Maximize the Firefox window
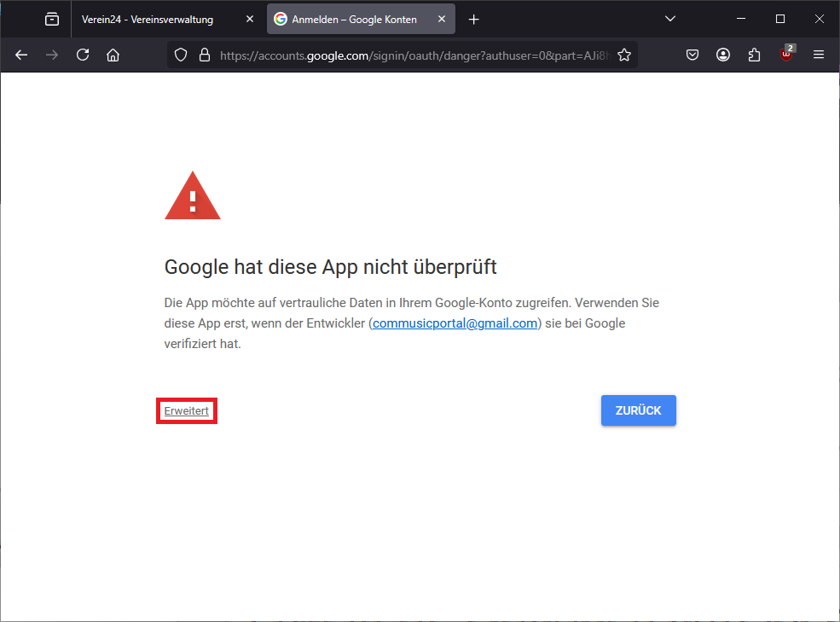Screen dimensions: 840x622 click(x=780, y=19)
